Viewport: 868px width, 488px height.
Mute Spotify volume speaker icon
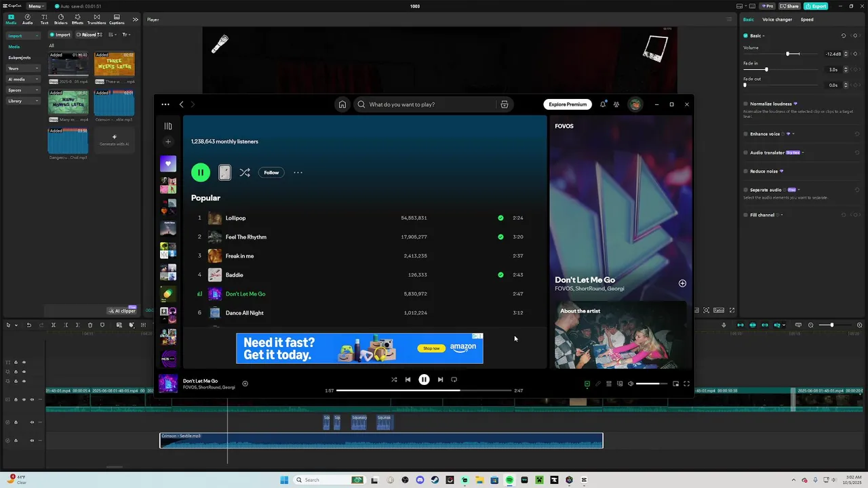pos(631,384)
